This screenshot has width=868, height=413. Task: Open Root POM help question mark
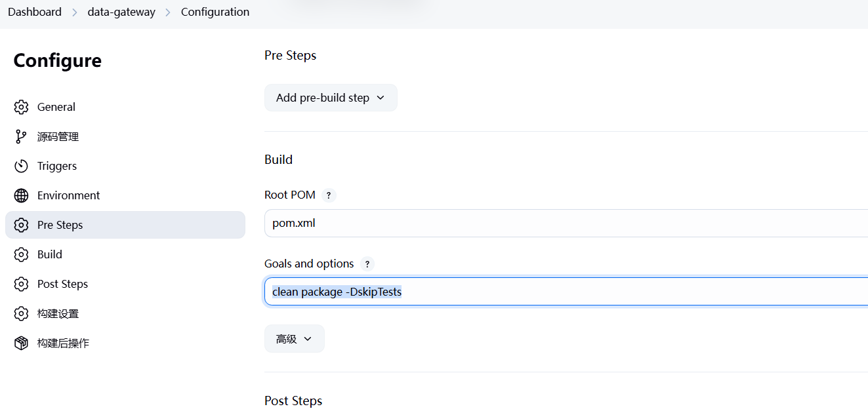click(329, 195)
